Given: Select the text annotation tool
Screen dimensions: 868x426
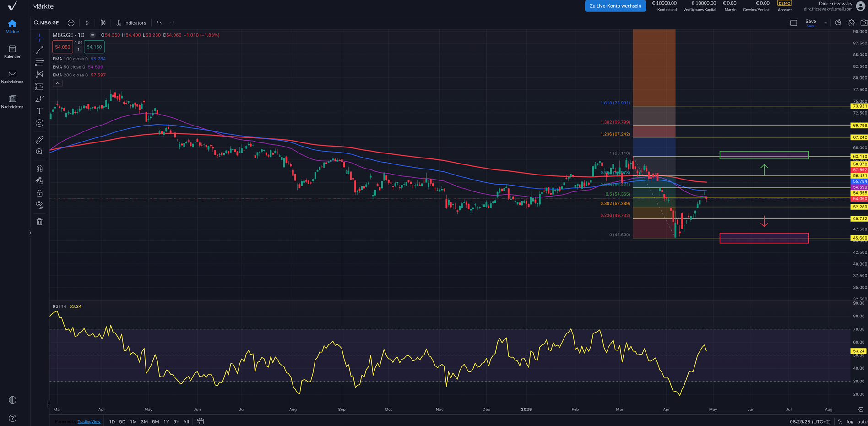Looking at the screenshot, I should [x=39, y=111].
